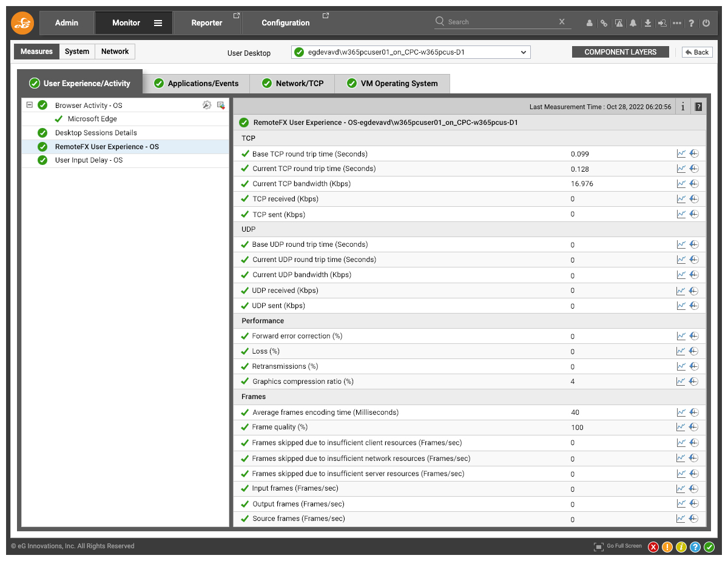Open history icon for Current TCP bandwidth
Viewport: 728px width, 561px height.
click(x=694, y=184)
